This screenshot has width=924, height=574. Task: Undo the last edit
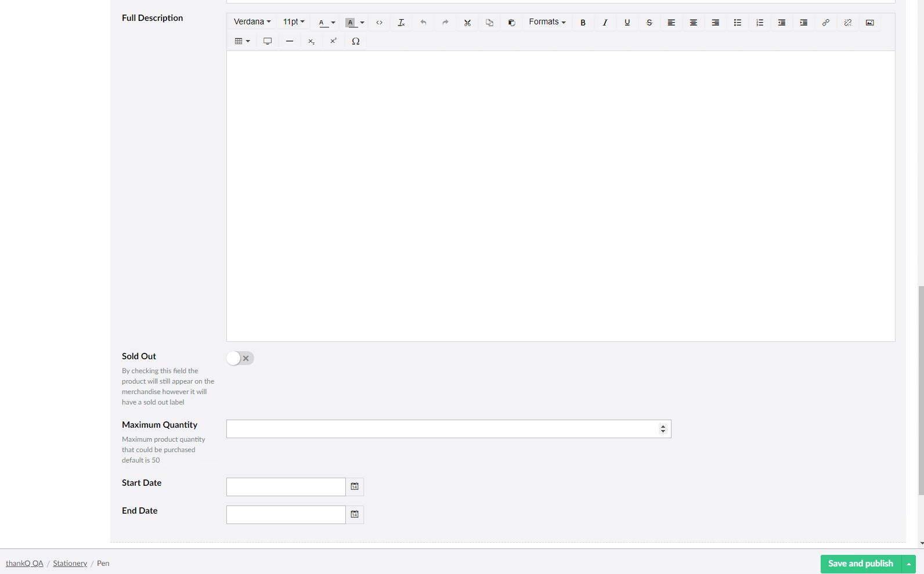423,23
